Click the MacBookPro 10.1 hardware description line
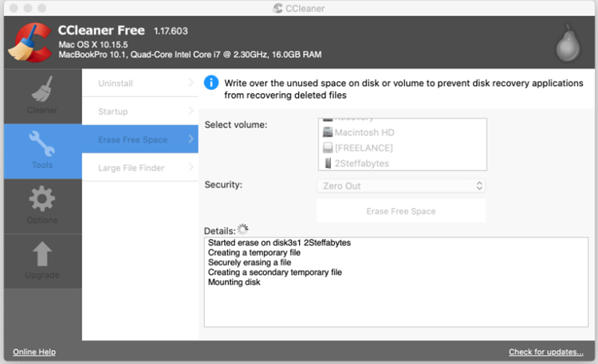The height and width of the screenshot is (364, 598). click(x=190, y=54)
